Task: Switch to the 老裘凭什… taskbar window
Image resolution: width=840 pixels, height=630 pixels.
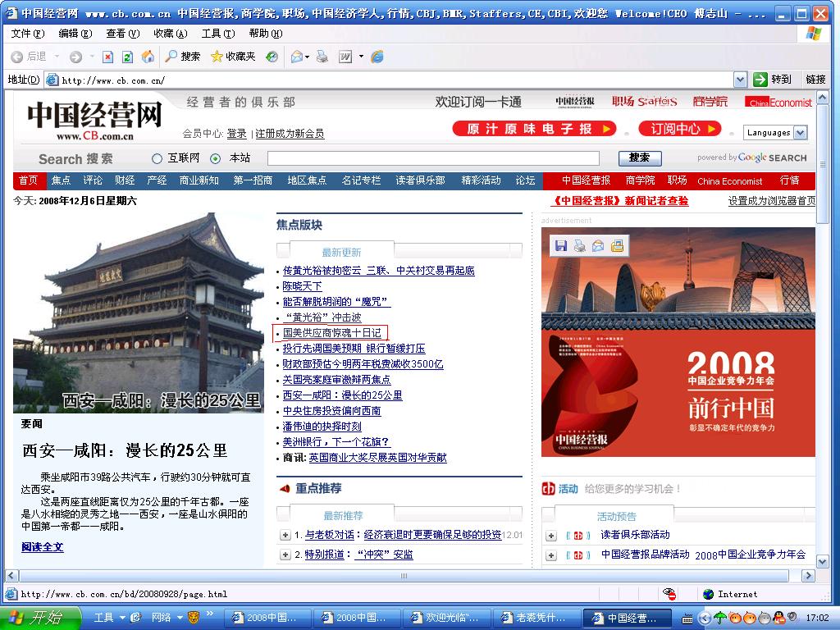Action: [x=536, y=619]
